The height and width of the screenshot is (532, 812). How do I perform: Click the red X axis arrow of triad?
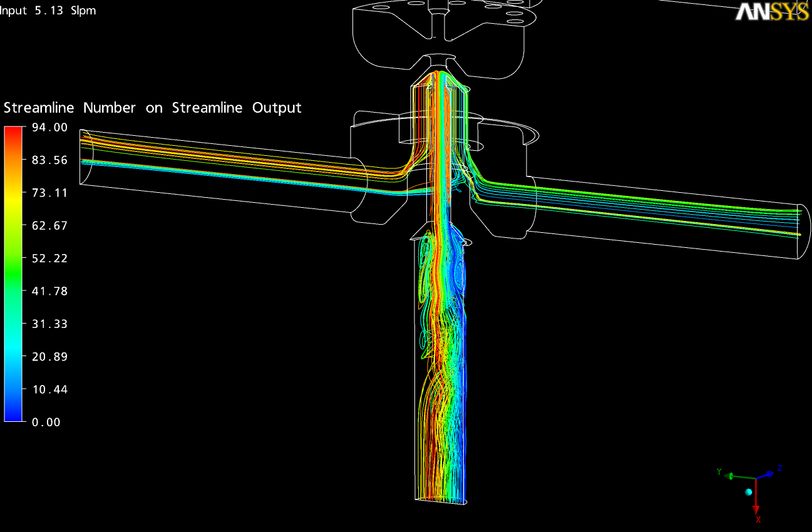[x=756, y=496]
